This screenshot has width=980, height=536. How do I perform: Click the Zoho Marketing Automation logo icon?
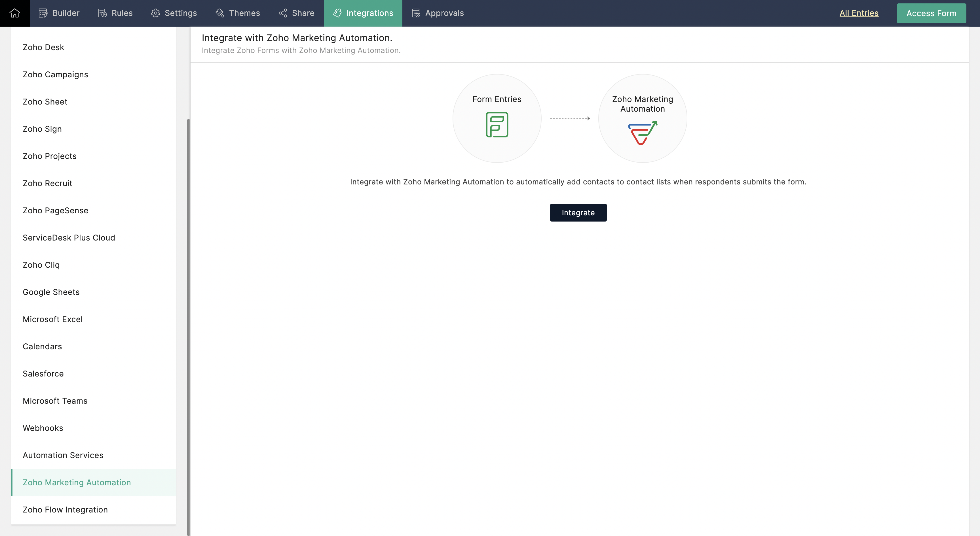(x=642, y=132)
